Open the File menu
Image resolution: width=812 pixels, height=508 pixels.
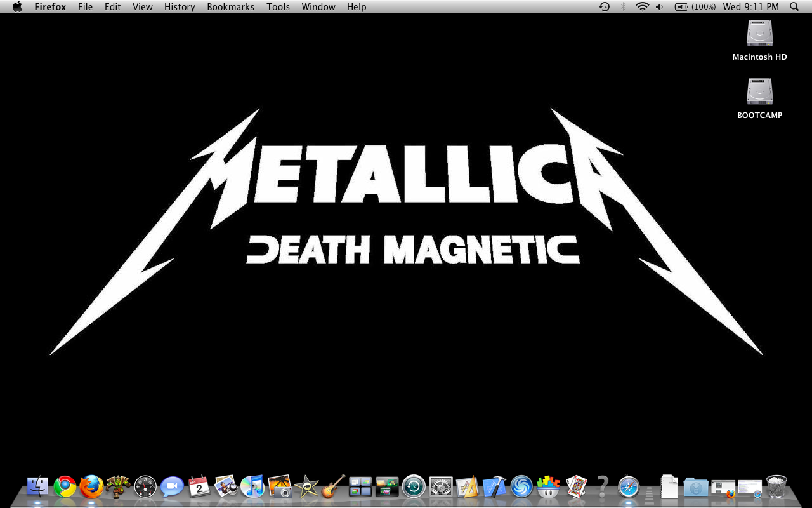coord(85,7)
